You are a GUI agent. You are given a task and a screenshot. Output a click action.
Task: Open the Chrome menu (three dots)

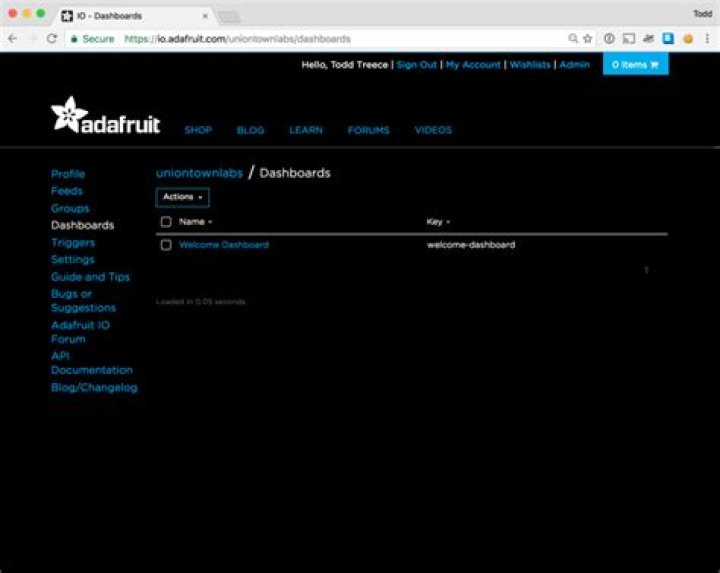[x=707, y=38]
